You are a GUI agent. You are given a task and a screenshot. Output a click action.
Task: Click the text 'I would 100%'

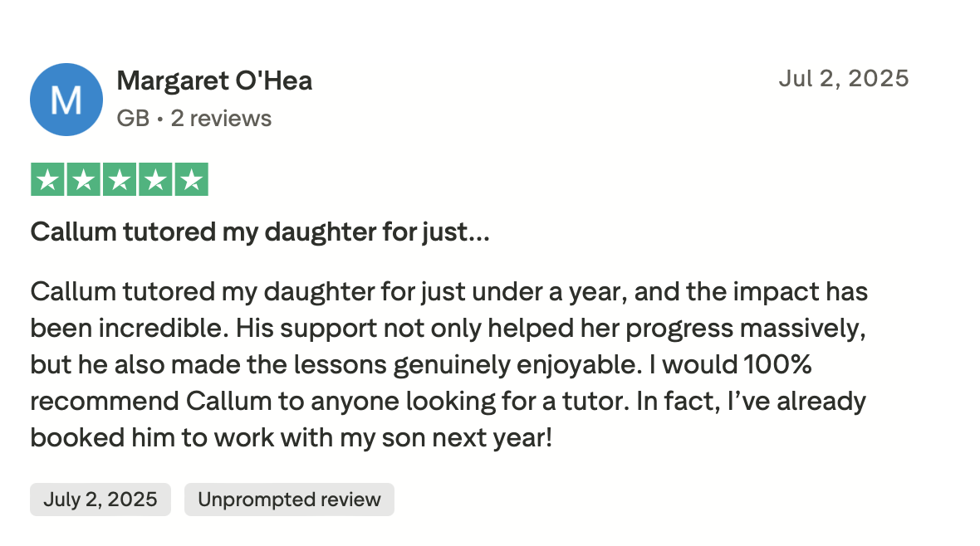point(730,365)
